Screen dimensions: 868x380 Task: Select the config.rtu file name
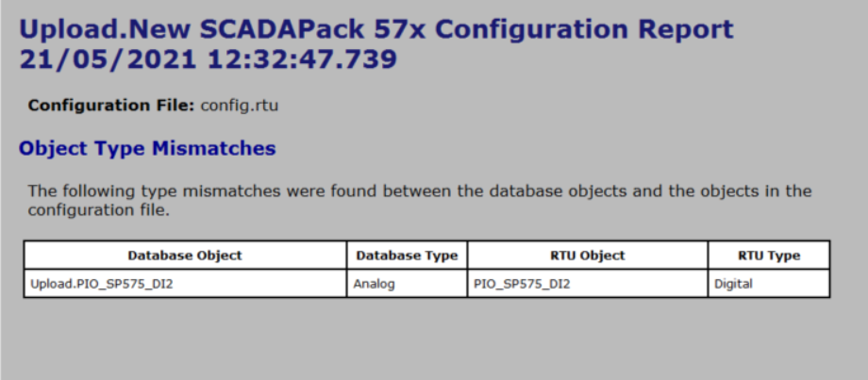point(240,105)
